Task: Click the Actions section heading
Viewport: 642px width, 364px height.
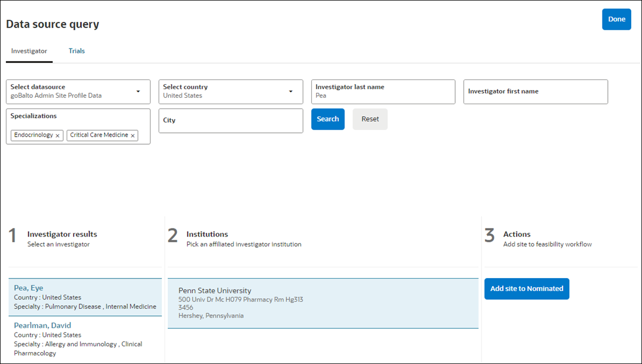Action: coord(517,234)
